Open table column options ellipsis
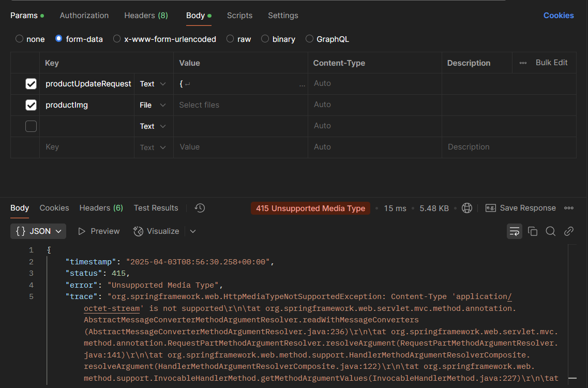Image resolution: width=588 pixels, height=388 pixels. coord(523,63)
